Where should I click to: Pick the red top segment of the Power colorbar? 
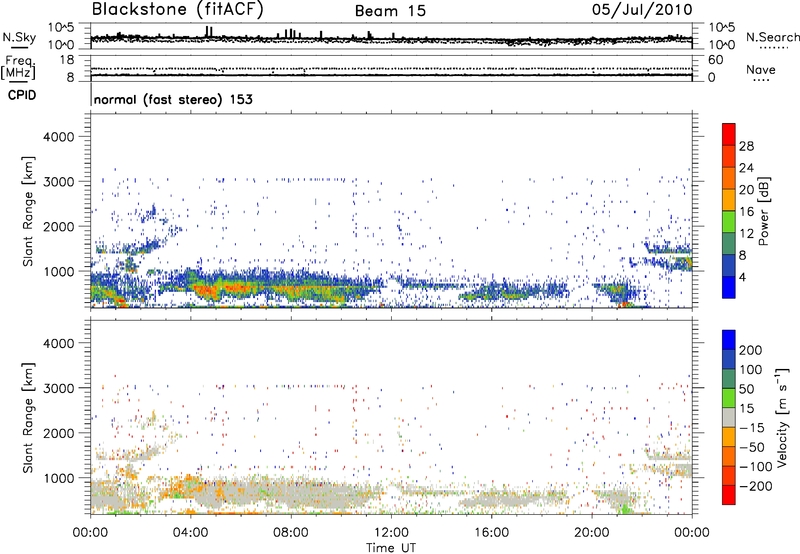tap(729, 134)
